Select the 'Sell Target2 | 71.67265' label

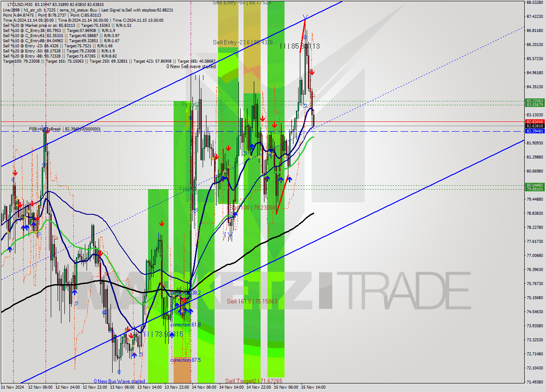tap(254, 381)
